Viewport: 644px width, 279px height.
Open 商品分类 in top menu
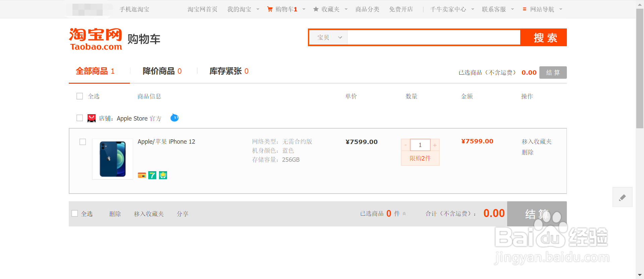point(367,9)
